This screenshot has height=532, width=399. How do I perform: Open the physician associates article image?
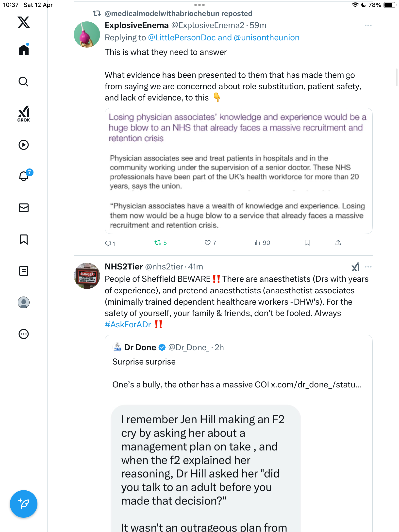coord(238,171)
